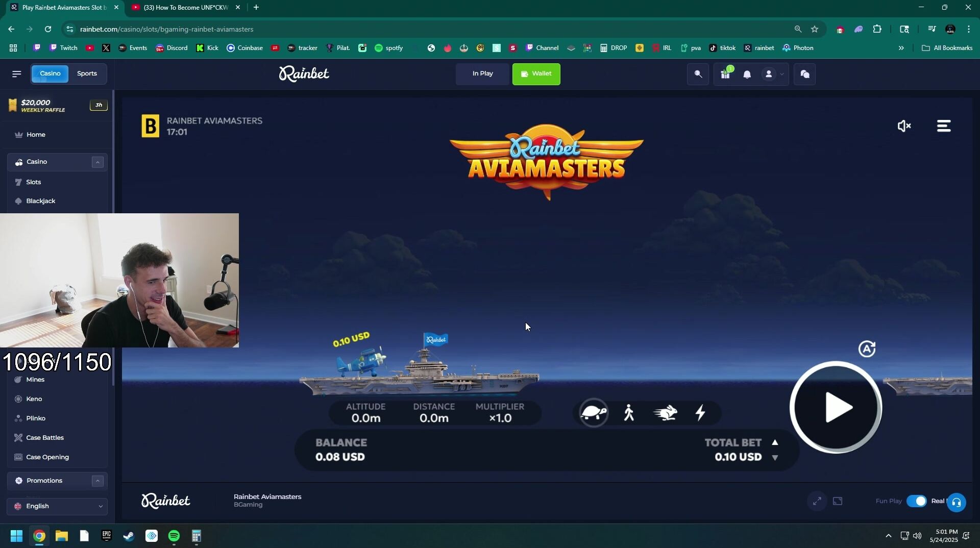
Task: Open the $20,000 Weekly Raffle banner
Action: coord(57,106)
